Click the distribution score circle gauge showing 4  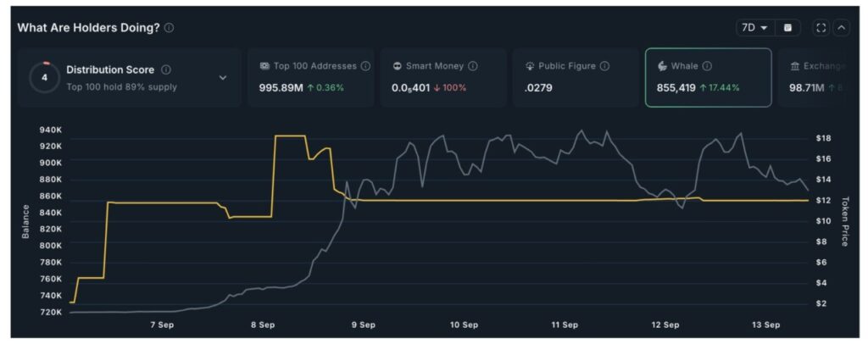(44, 78)
